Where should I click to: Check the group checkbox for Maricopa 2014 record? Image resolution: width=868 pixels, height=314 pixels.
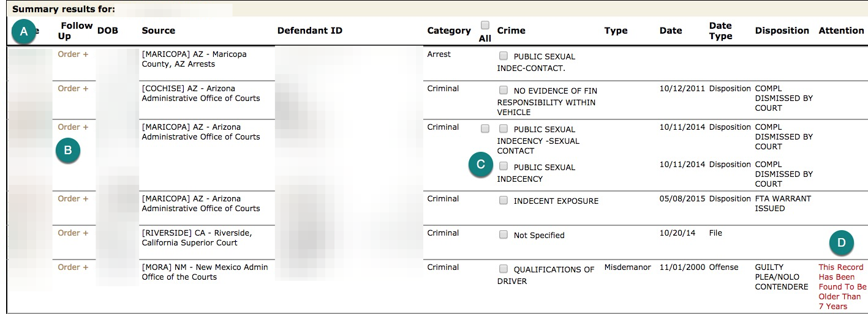tap(485, 129)
